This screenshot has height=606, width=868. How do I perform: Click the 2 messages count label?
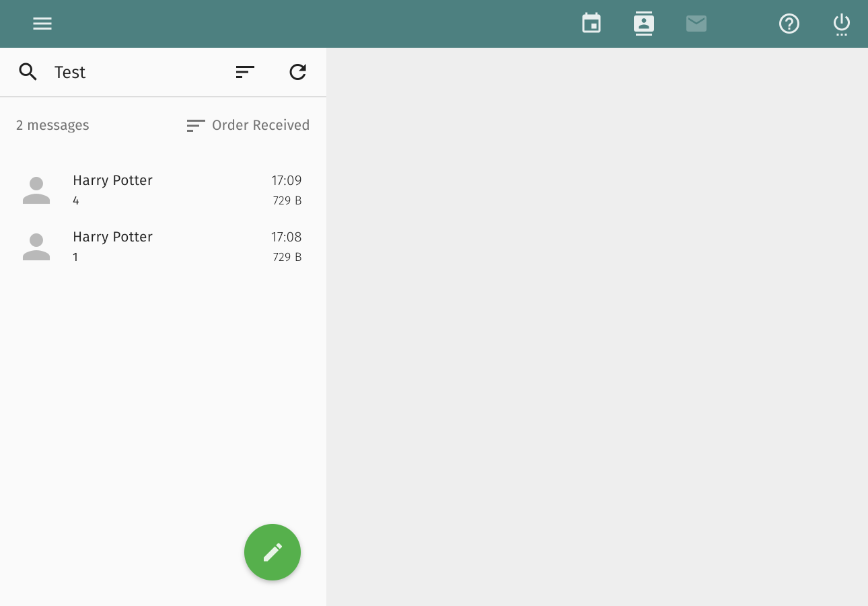pos(52,125)
